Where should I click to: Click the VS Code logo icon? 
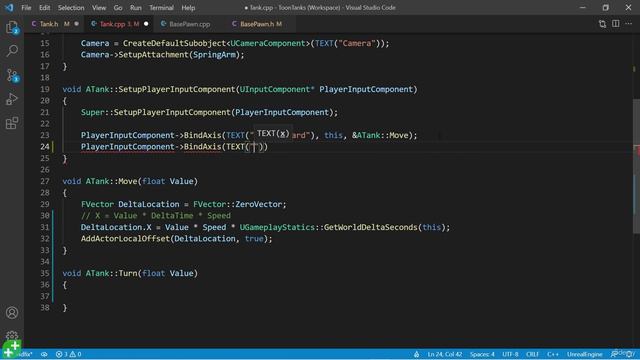tap(9, 8)
